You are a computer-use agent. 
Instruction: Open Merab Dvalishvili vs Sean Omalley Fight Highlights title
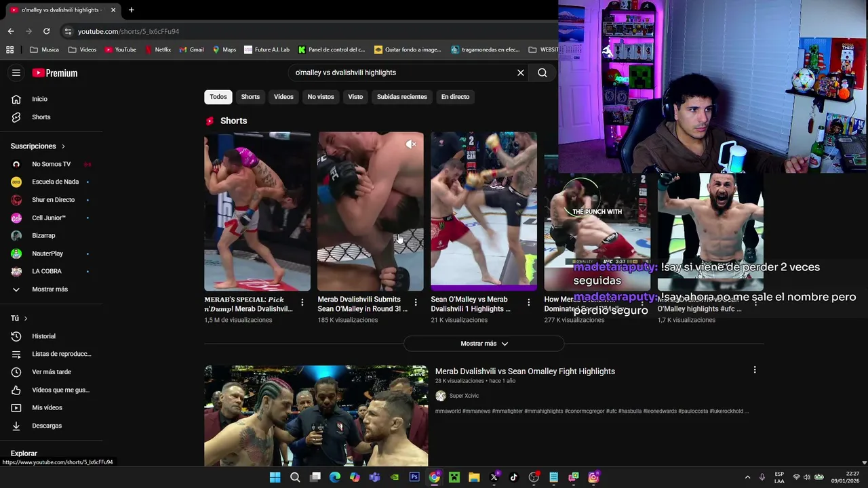(525, 371)
